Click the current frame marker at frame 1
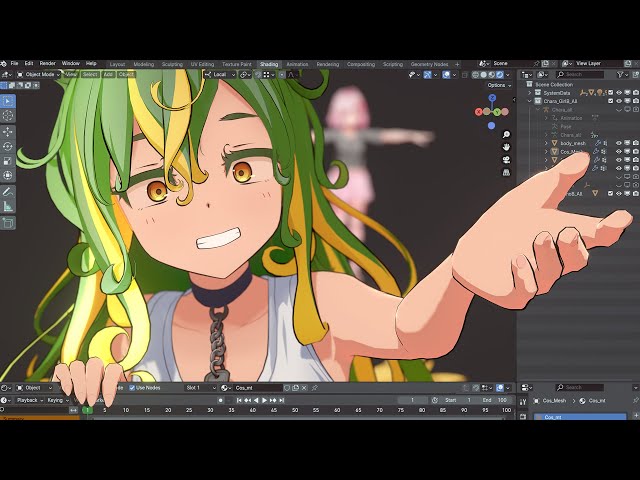640x480 pixels. tap(87, 410)
